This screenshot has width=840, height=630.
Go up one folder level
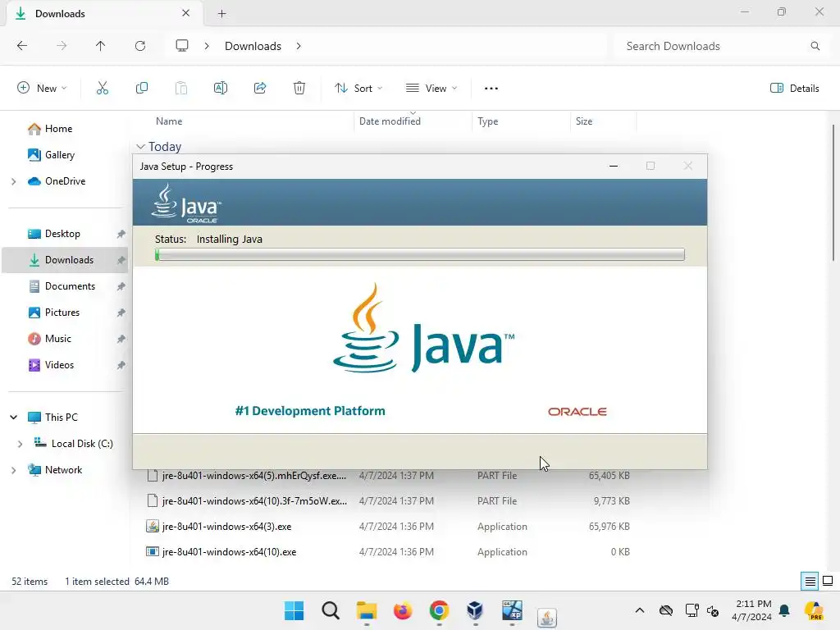100,46
